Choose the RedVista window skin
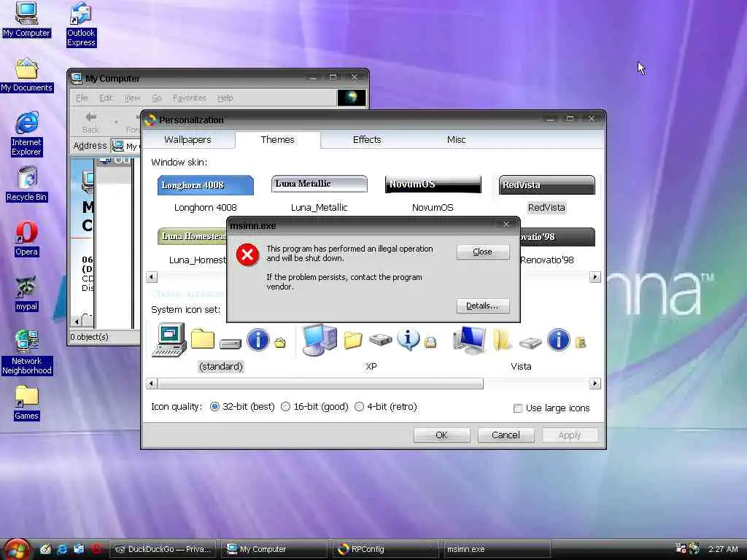Image resolution: width=747 pixels, height=560 pixels. (546, 193)
